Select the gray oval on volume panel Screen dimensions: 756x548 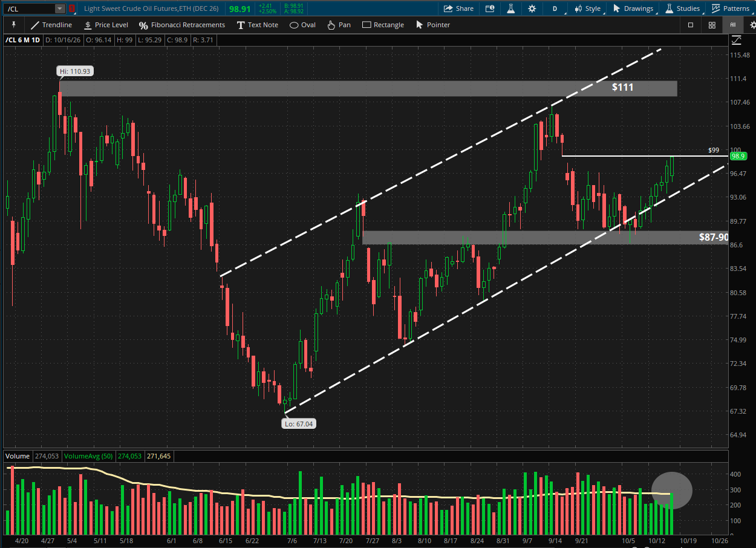pos(672,491)
